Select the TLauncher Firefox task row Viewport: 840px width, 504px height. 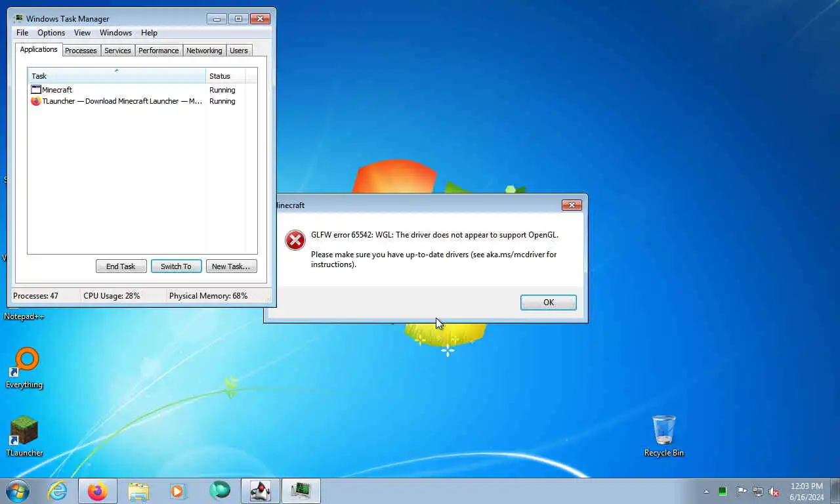pos(138,101)
